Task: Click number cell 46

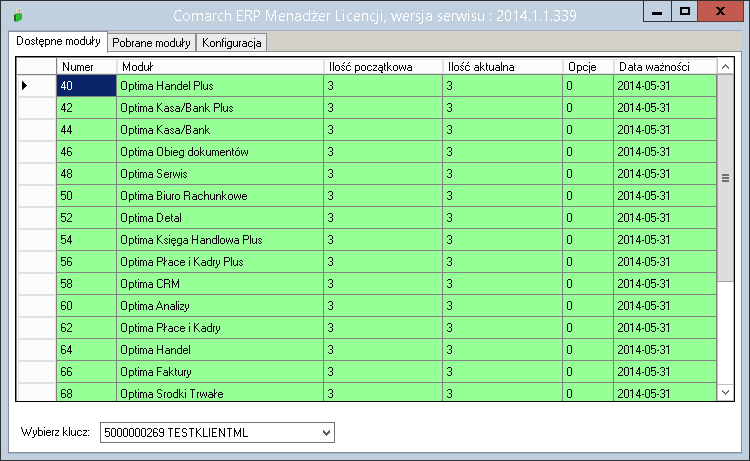Action: coord(87,152)
